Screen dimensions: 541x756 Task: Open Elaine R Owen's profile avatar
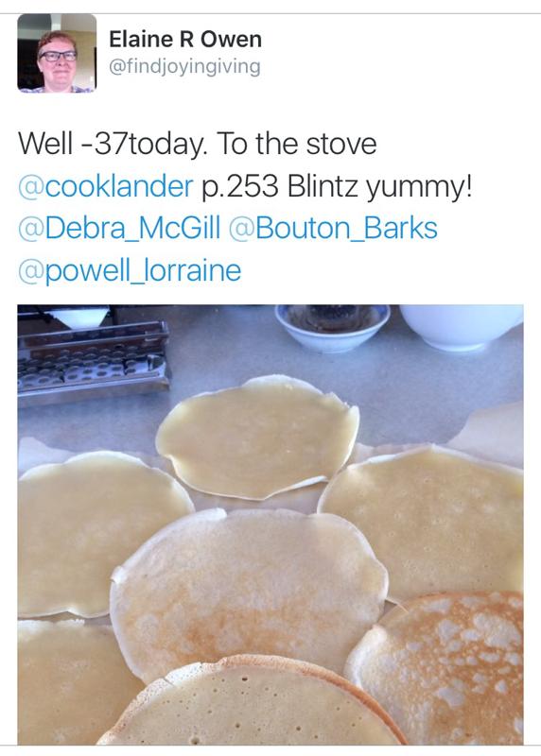tap(57, 53)
